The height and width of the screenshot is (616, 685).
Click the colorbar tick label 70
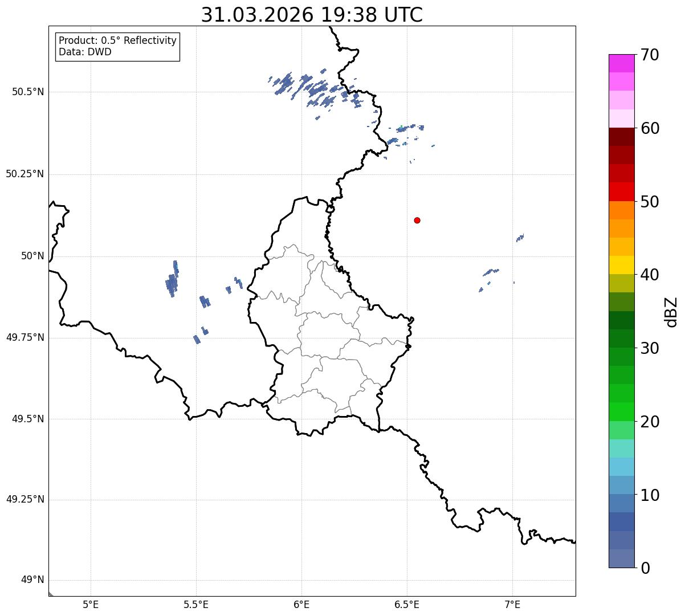(x=650, y=55)
